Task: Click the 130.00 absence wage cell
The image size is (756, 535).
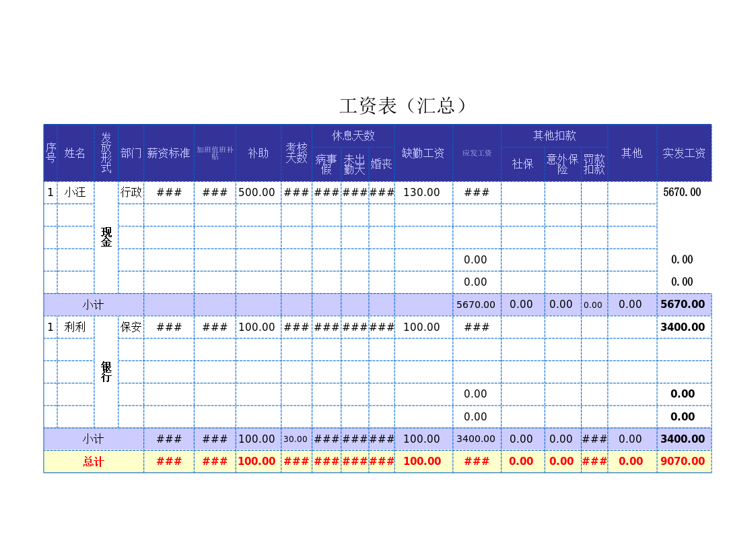Action: [x=422, y=192]
